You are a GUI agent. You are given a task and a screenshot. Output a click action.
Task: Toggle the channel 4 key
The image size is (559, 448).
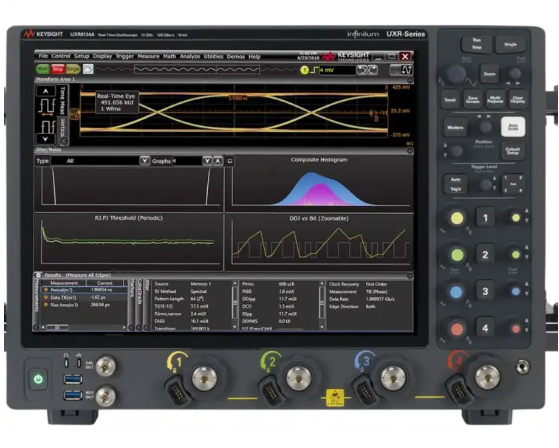pos(485,328)
